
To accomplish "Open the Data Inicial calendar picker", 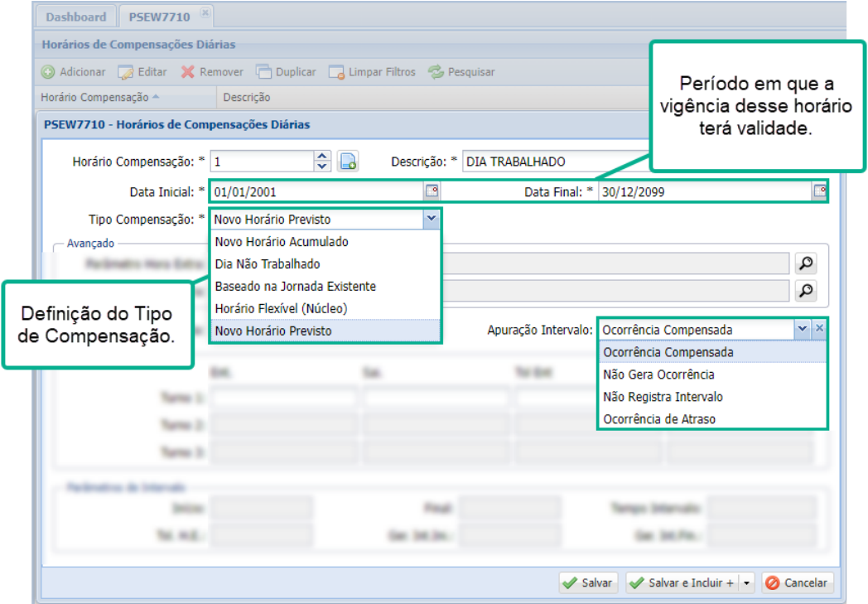I will click(432, 191).
